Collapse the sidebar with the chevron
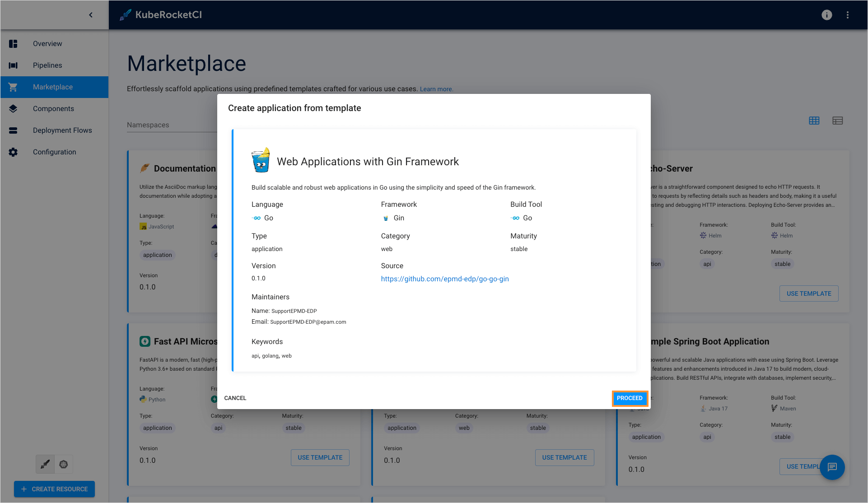The width and height of the screenshot is (868, 503). 90,14
